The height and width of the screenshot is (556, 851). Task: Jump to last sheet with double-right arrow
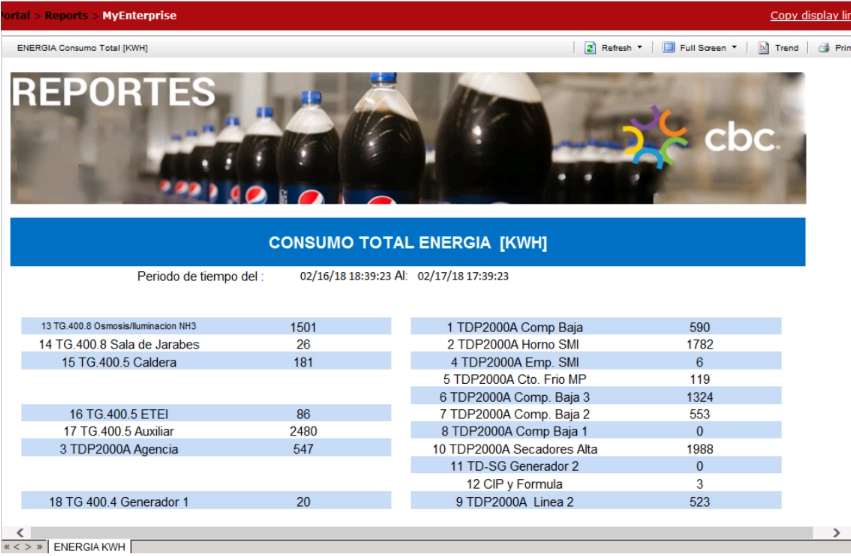[40, 547]
